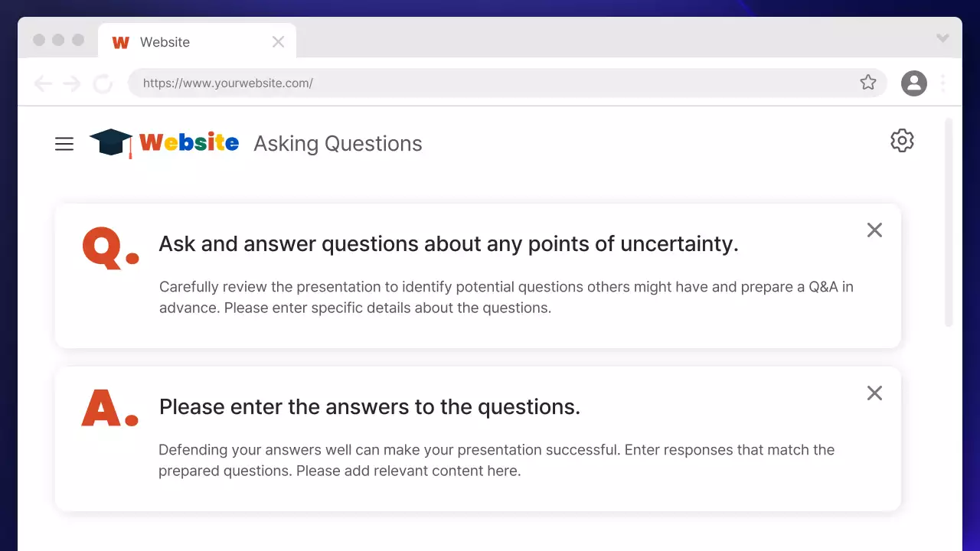
Task: Click the address bar URL field
Action: click(490, 83)
